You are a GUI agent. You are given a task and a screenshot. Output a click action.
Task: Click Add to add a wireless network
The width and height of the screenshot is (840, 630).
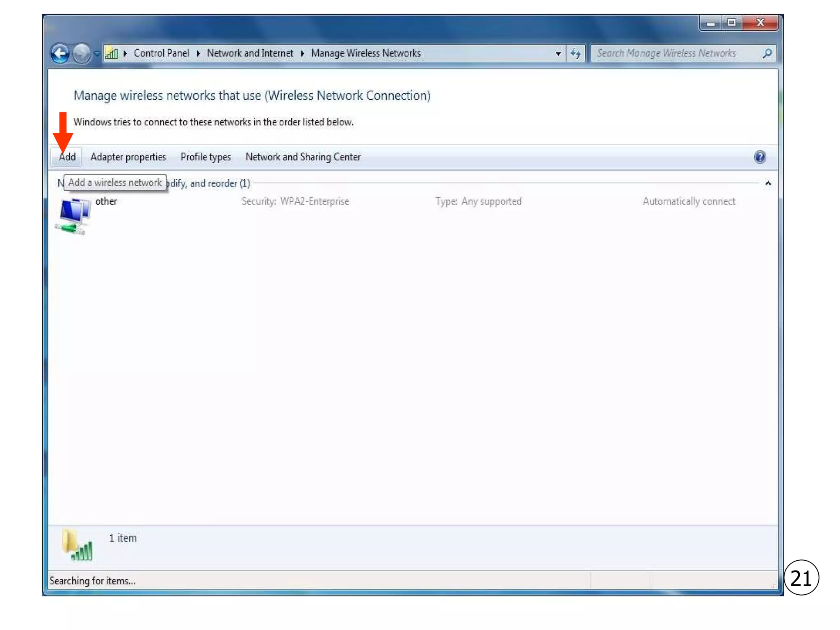click(x=67, y=157)
